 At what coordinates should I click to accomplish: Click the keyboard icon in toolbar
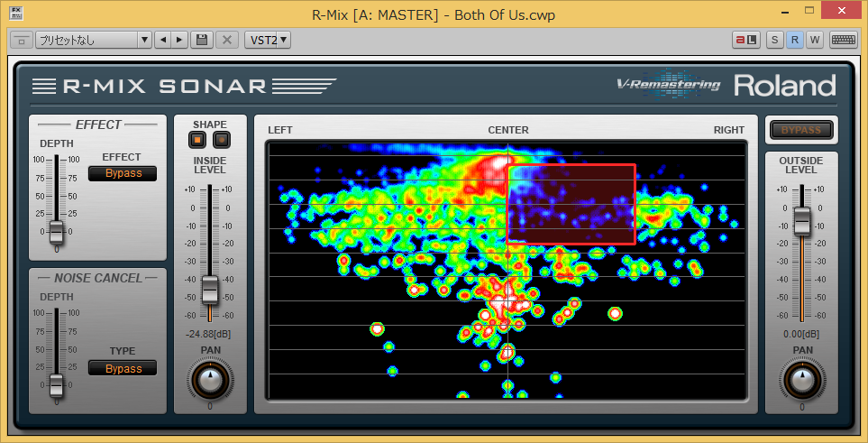[843, 40]
